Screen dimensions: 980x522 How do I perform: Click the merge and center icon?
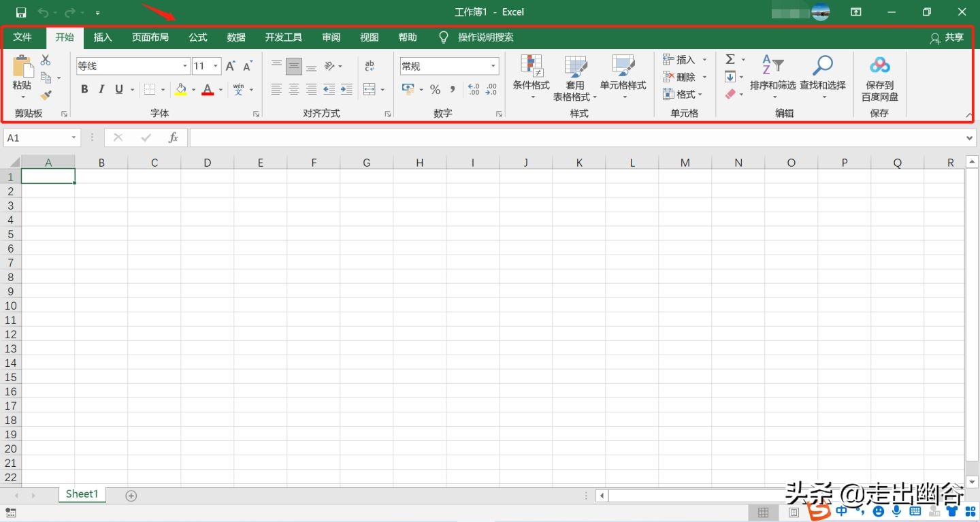point(370,89)
